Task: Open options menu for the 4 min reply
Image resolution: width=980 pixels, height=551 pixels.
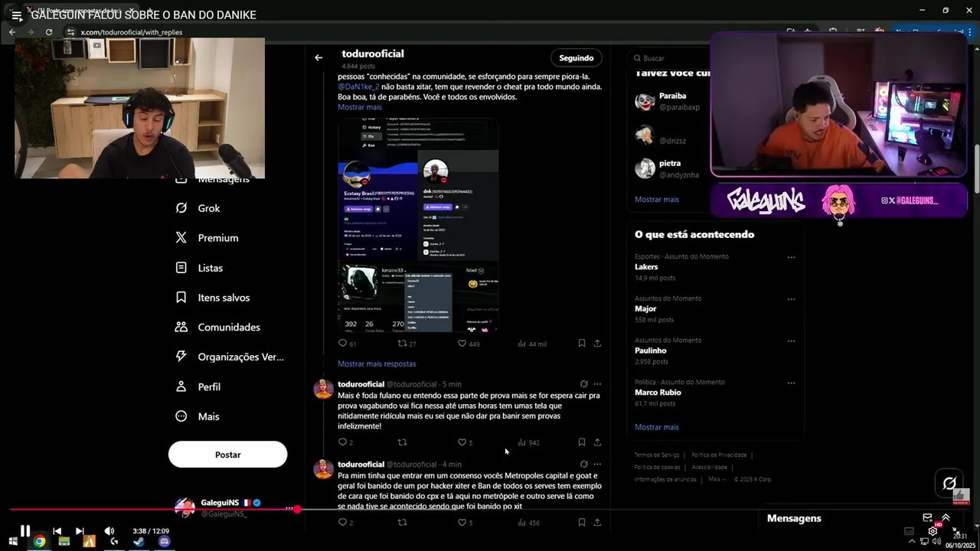Action: (597, 465)
